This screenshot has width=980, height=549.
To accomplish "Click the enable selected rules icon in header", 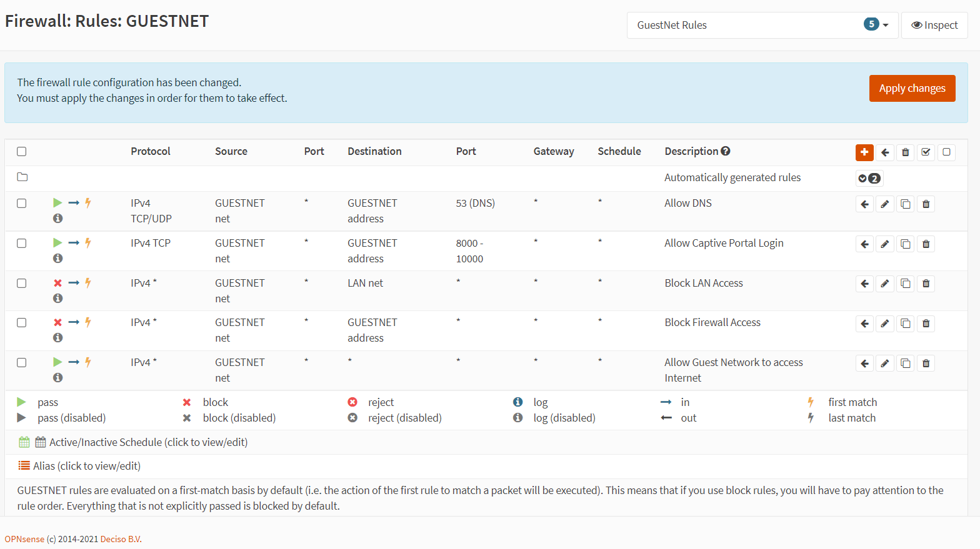I will tap(926, 152).
